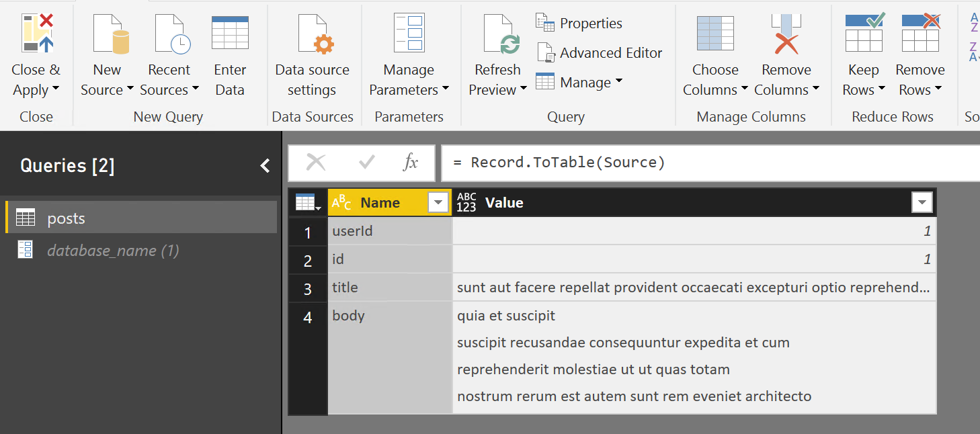Collapse the Queries pane
980x434 pixels.
pos(265,165)
